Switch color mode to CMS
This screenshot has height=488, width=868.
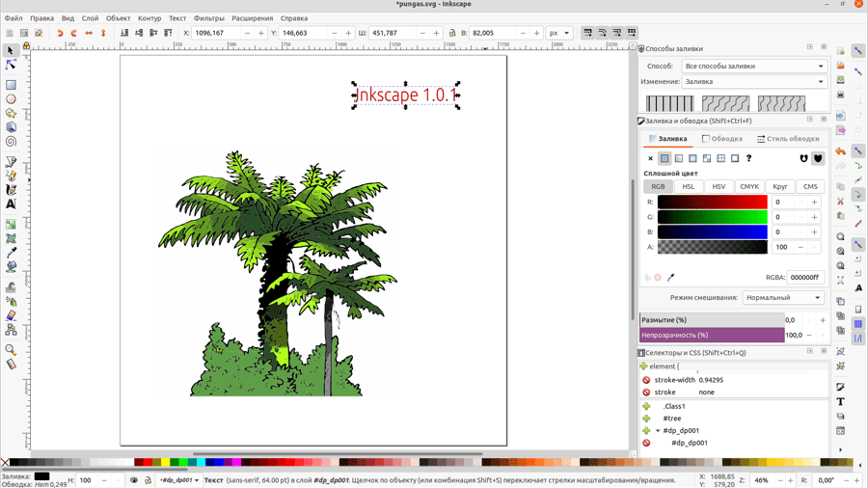click(810, 187)
